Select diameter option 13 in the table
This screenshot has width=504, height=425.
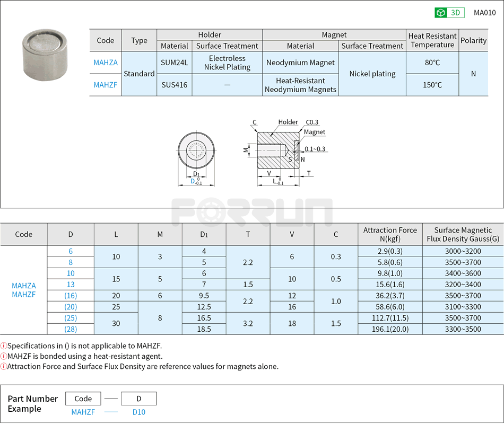(x=71, y=285)
